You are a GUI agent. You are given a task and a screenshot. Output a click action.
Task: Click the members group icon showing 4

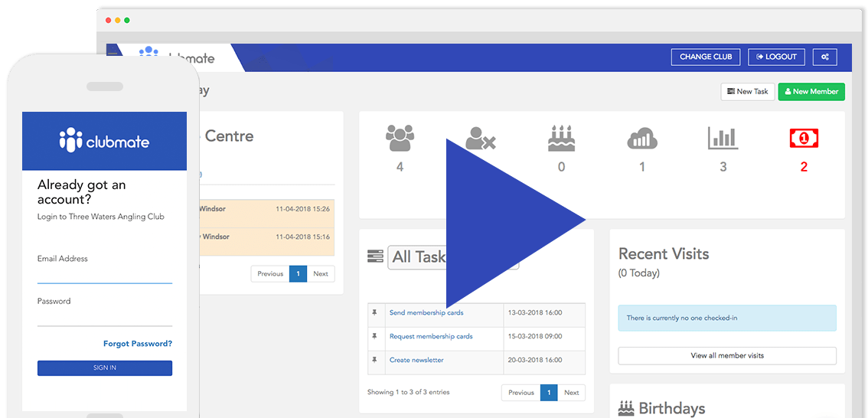pos(400,138)
